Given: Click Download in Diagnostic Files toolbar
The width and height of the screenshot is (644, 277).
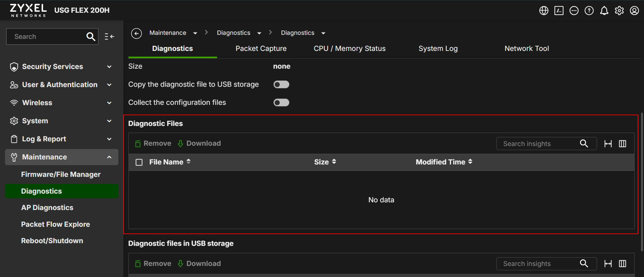Looking at the screenshot, I should pos(199,143).
